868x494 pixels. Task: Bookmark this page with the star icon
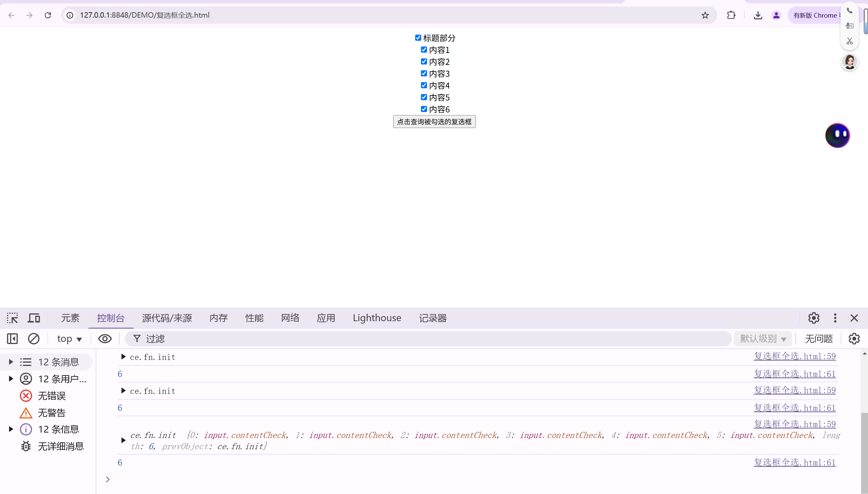[x=705, y=15]
